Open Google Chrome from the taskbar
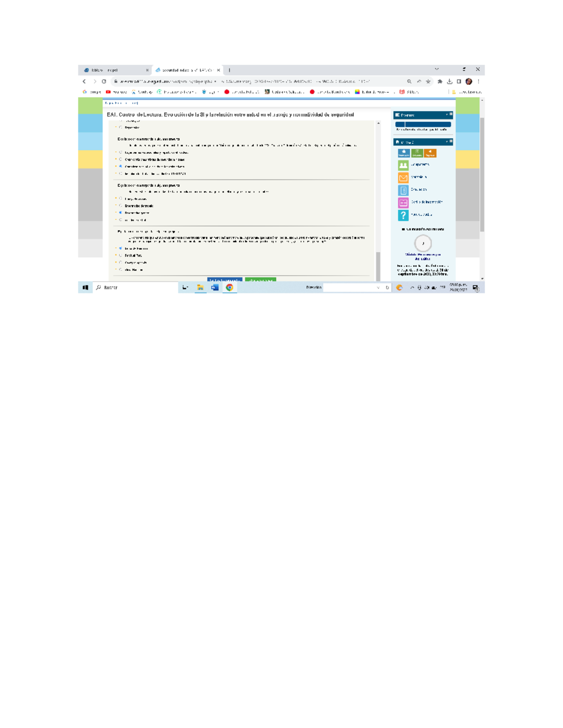Viewport: 563px width, 728px height. [x=229, y=287]
